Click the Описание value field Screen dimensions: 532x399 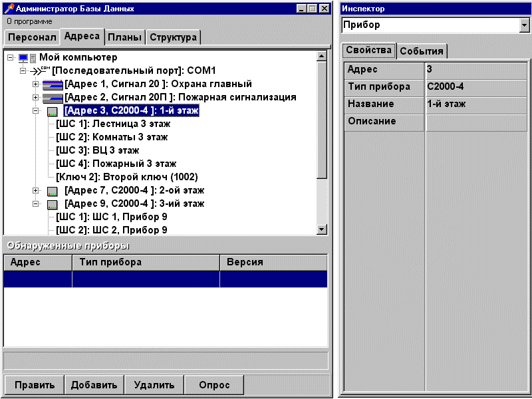pos(476,122)
